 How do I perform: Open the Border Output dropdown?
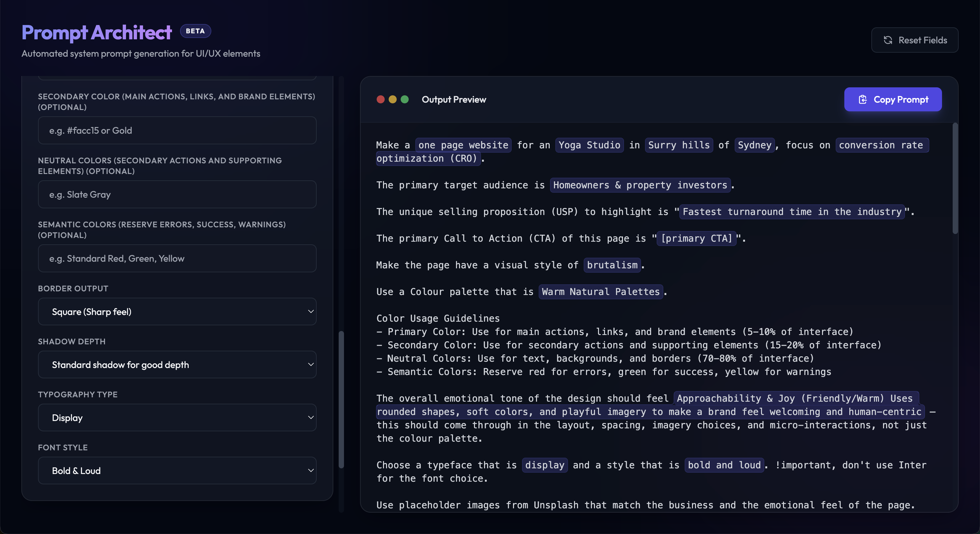point(177,311)
